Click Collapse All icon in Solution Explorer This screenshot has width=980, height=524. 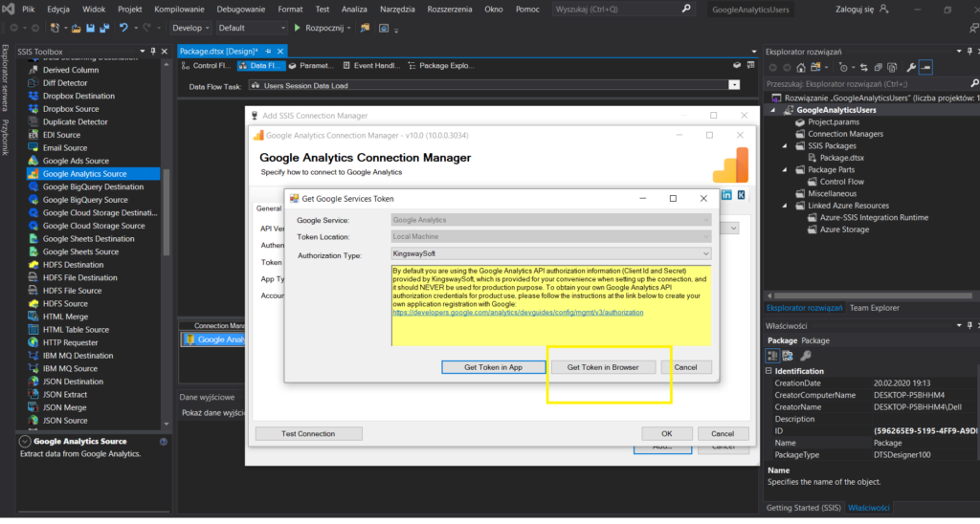click(879, 68)
